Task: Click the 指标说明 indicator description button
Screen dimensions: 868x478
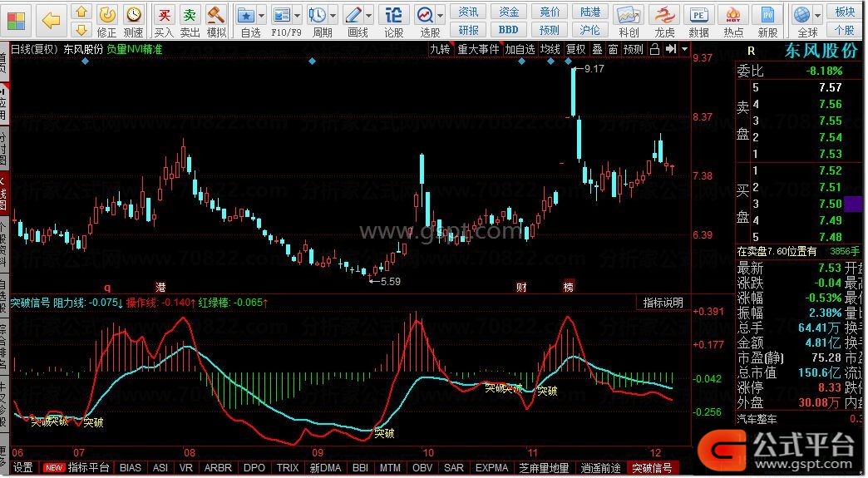Action: tap(663, 303)
